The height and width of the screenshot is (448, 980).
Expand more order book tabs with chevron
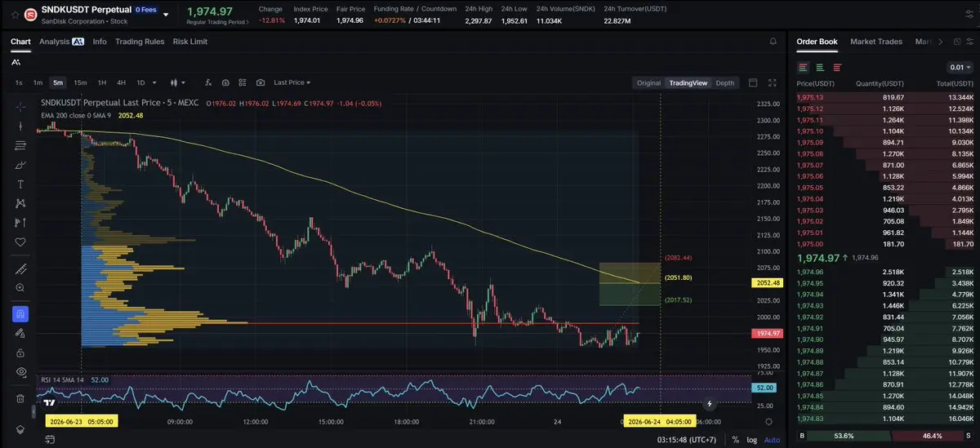point(941,41)
